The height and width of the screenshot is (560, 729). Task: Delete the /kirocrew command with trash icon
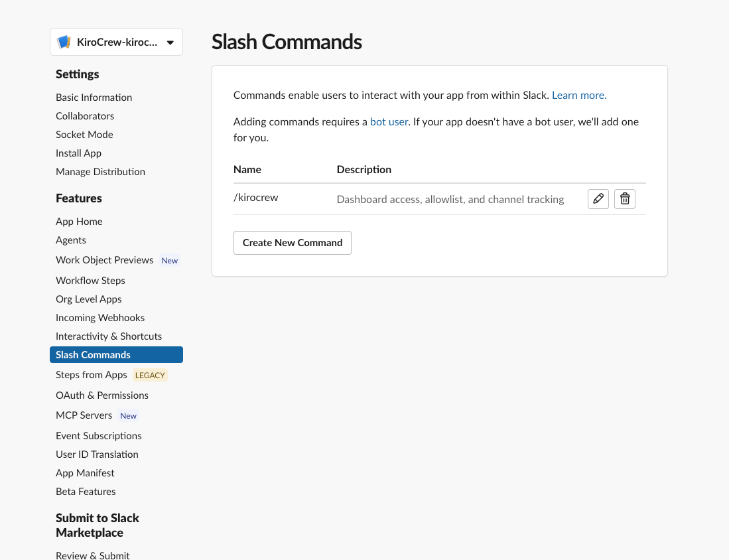(x=624, y=199)
